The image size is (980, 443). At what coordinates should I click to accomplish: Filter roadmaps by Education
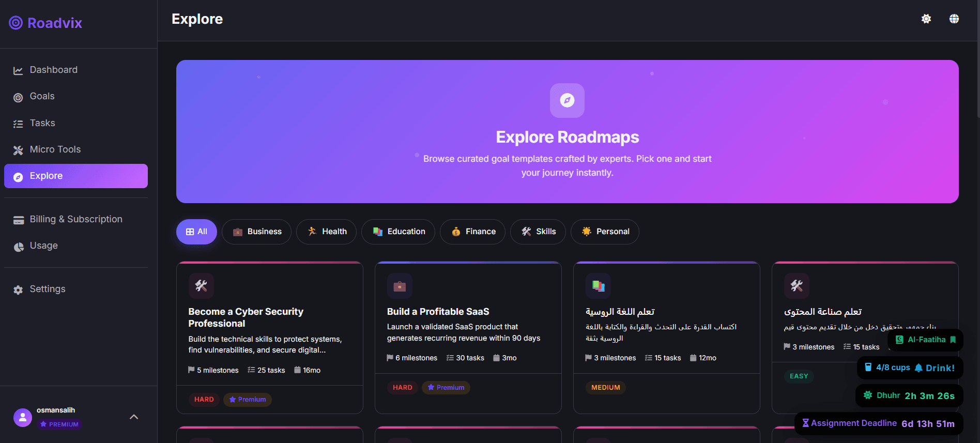coord(398,232)
